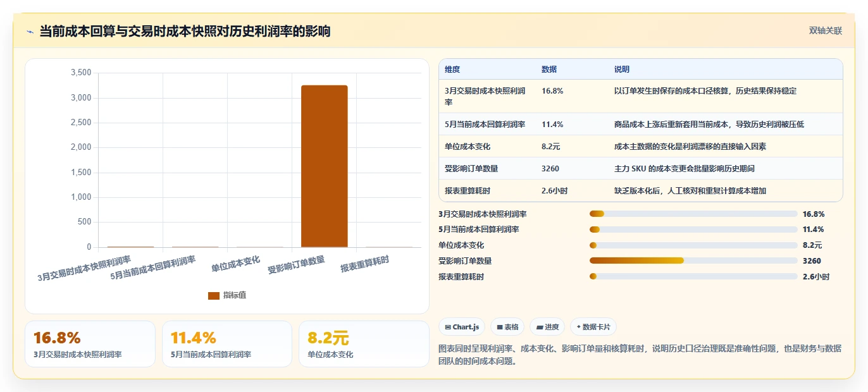Click the description 成本主数据的变化是利润漂移的直接输入因素
The height and width of the screenshot is (392, 868).
pos(690,147)
